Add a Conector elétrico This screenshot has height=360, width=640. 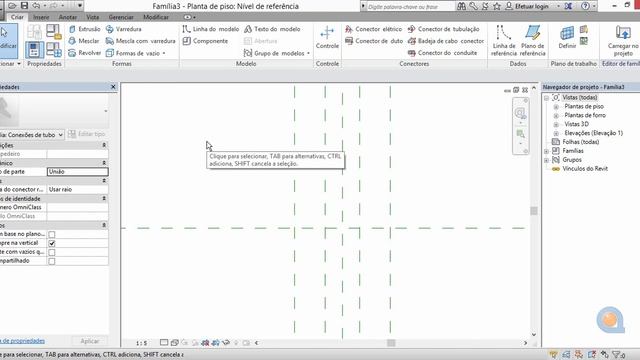coord(373,29)
